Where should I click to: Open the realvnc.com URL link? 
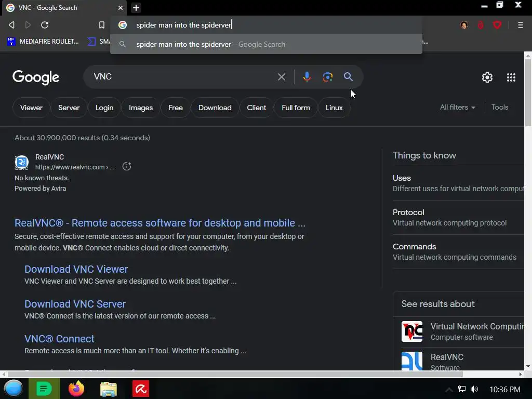click(75, 167)
